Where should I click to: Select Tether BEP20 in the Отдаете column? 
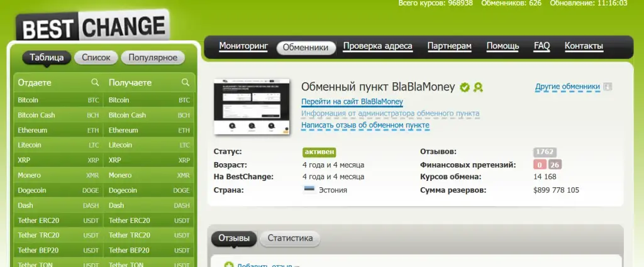[x=58, y=250]
